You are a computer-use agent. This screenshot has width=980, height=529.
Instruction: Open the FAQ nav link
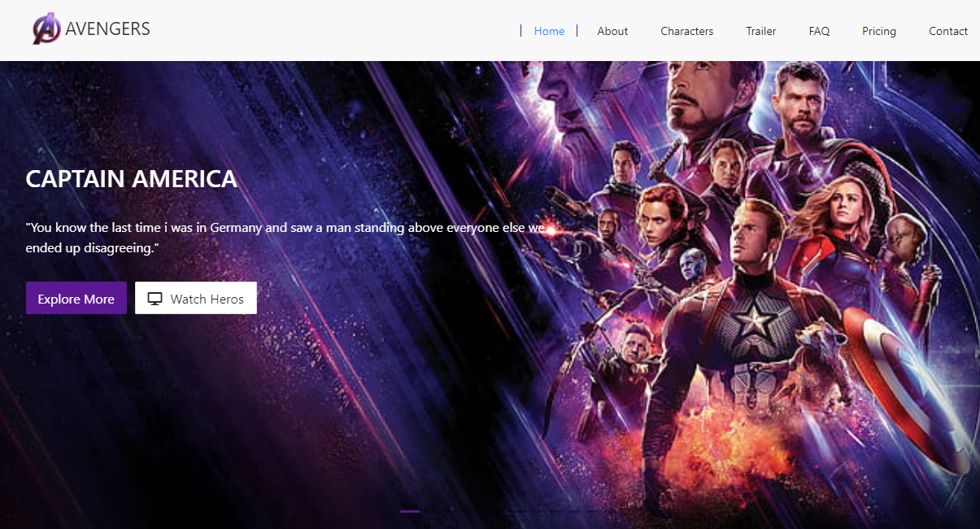click(819, 31)
